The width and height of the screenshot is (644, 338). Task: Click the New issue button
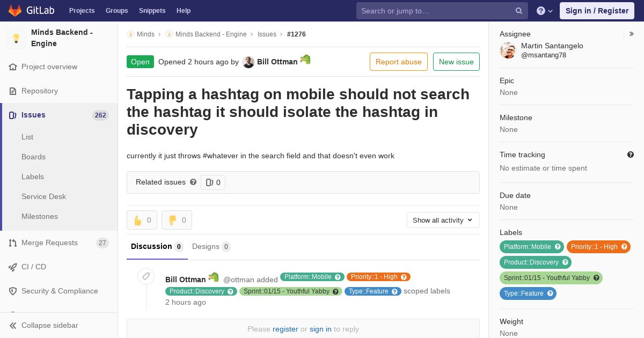[456, 62]
